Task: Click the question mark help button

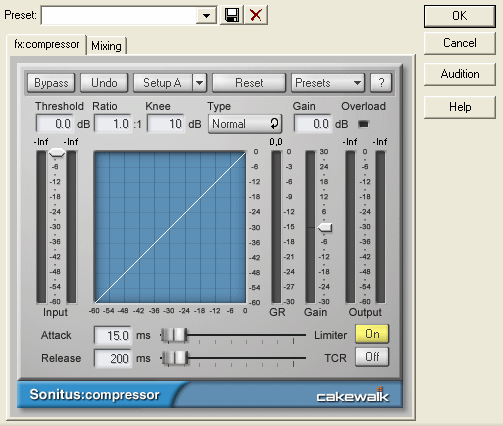Action: click(381, 83)
